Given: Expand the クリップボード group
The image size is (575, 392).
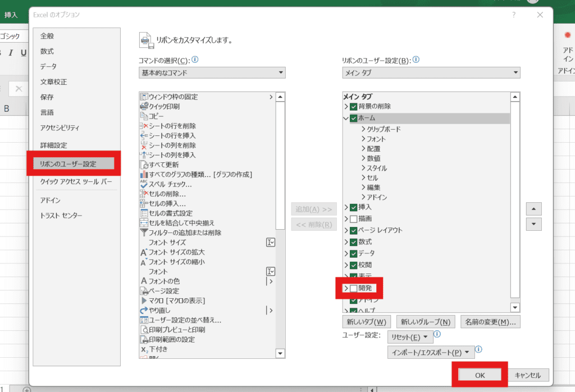Looking at the screenshot, I should pos(364,129).
